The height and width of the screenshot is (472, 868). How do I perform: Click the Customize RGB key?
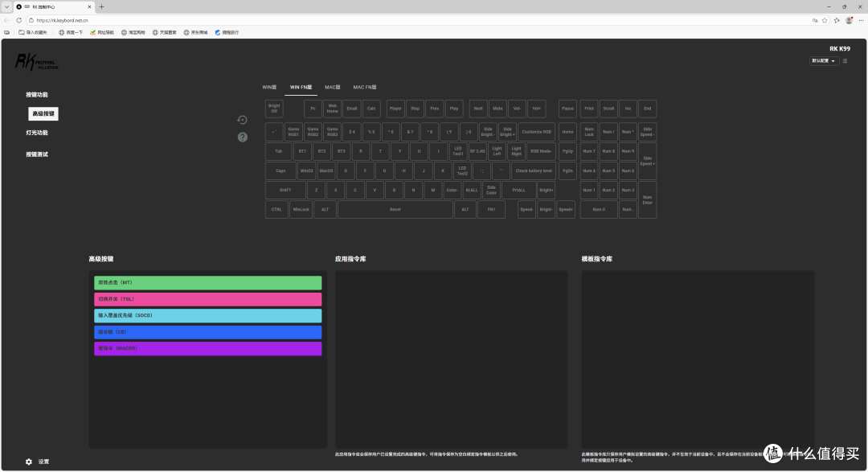tap(536, 132)
